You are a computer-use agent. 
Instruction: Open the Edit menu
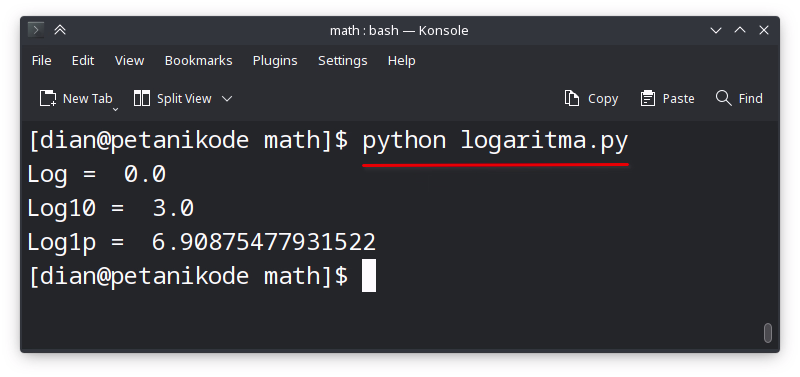click(83, 61)
